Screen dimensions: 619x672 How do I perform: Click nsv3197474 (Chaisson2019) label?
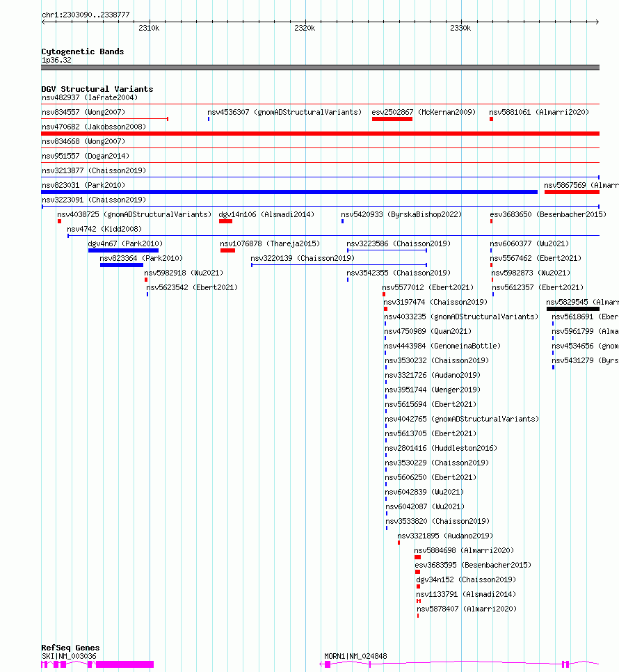(x=435, y=302)
